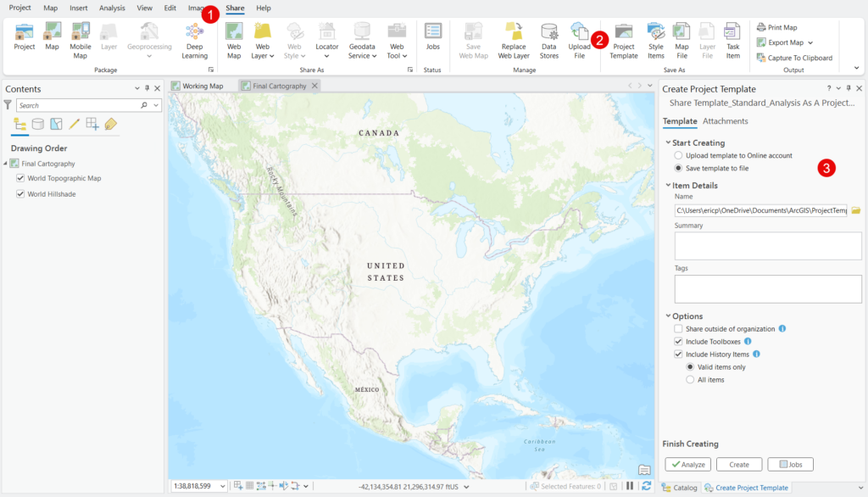
Task: Enable Share outside of organization checkbox
Action: 678,328
